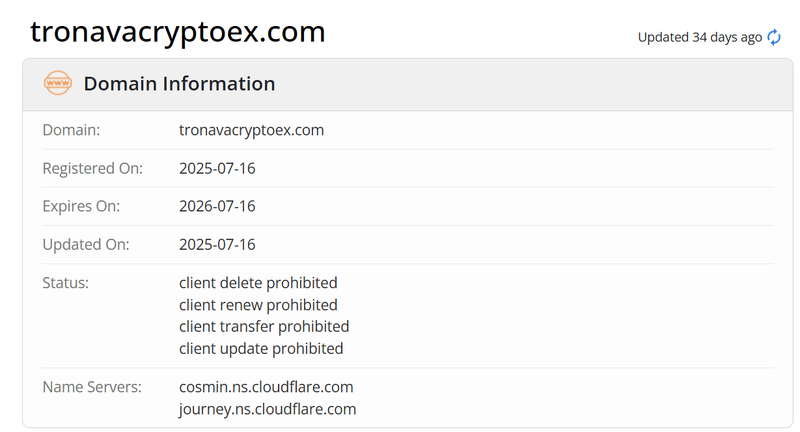
Task: Click cosmin.ns.cloudflare.com name server
Action: [x=266, y=387]
